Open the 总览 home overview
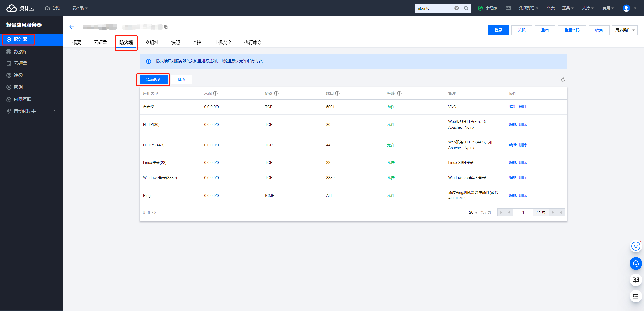Image resolution: width=644 pixels, height=311 pixels. [x=52, y=8]
